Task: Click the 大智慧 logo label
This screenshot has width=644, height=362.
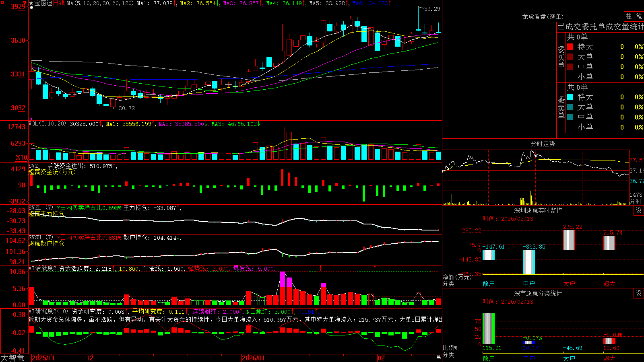Action: click(x=12, y=358)
